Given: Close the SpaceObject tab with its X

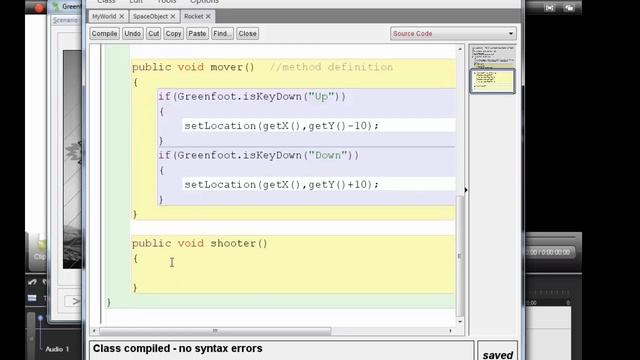Looking at the screenshot, I should click(x=173, y=16).
